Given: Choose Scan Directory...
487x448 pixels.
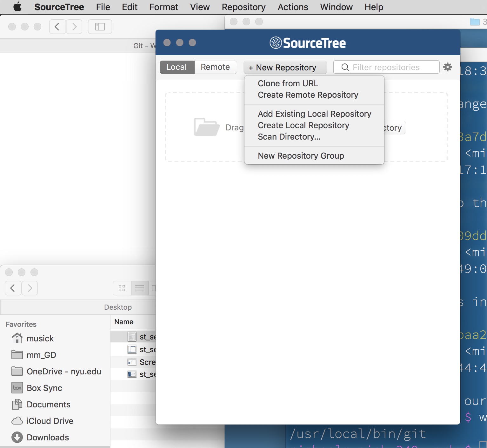Looking at the screenshot, I should point(289,136).
